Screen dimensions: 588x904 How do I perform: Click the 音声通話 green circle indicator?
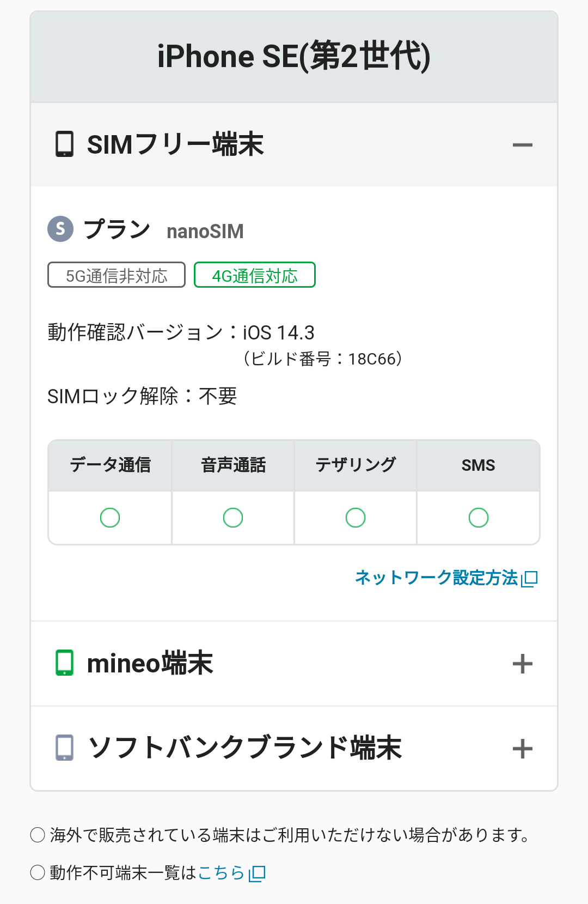[x=233, y=517]
